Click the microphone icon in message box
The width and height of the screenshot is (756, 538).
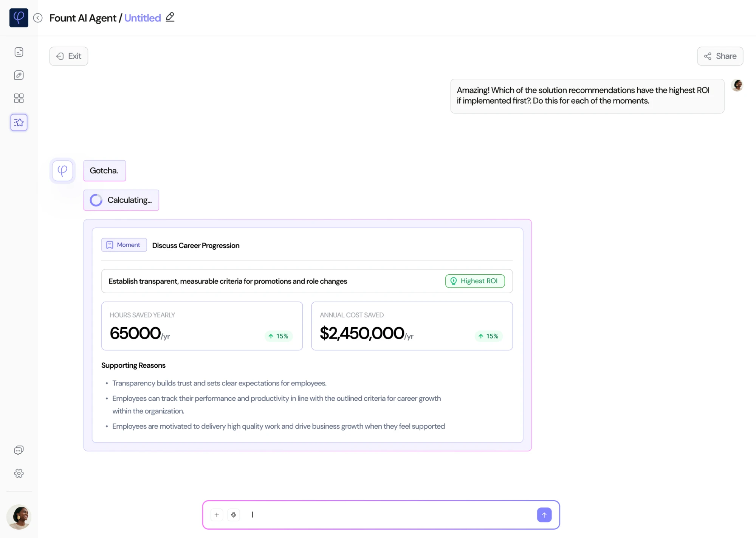pos(234,515)
